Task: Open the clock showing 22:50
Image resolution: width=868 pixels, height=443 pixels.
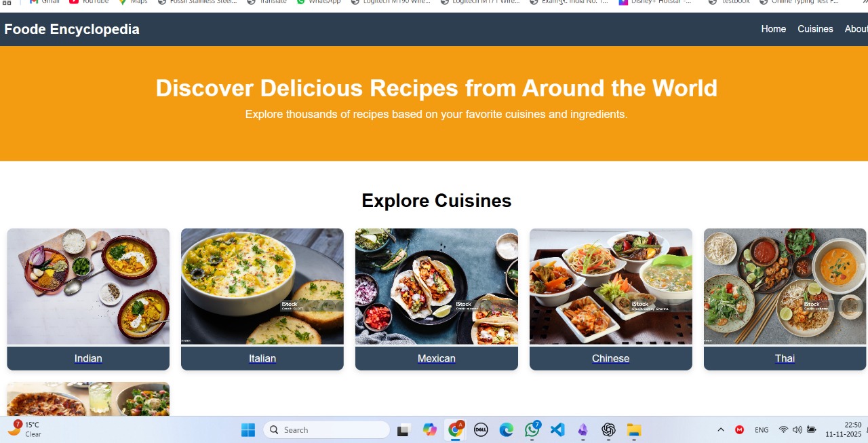Action: [x=844, y=429]
